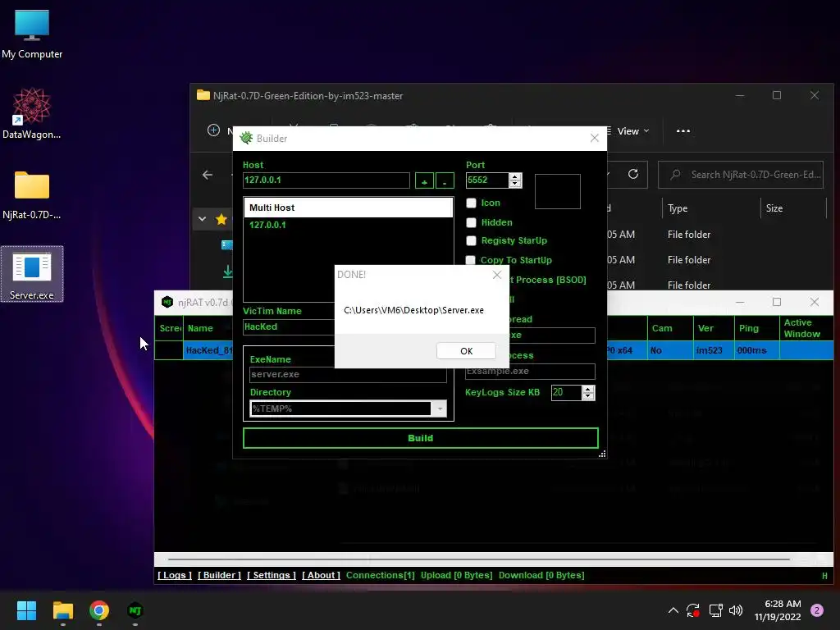Viewport: 840px width, 630px height.
Task: Click the Connections[1] status text
Action: tap(381, 575)
